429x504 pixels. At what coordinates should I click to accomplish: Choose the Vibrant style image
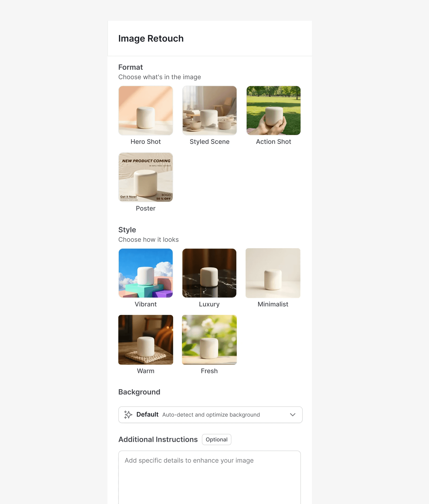(x=146, y=273)
